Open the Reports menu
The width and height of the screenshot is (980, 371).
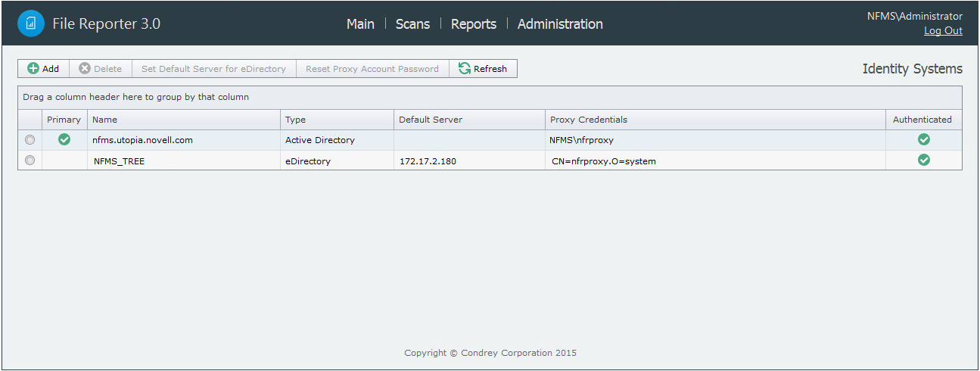coord(474,24)
